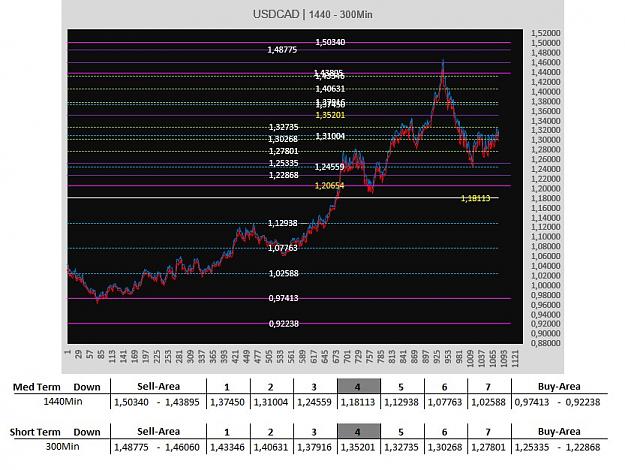Select the 1,50340 level label on the chart
The height and width of the screenshot is (470, 625).
(x=330, y=42)
